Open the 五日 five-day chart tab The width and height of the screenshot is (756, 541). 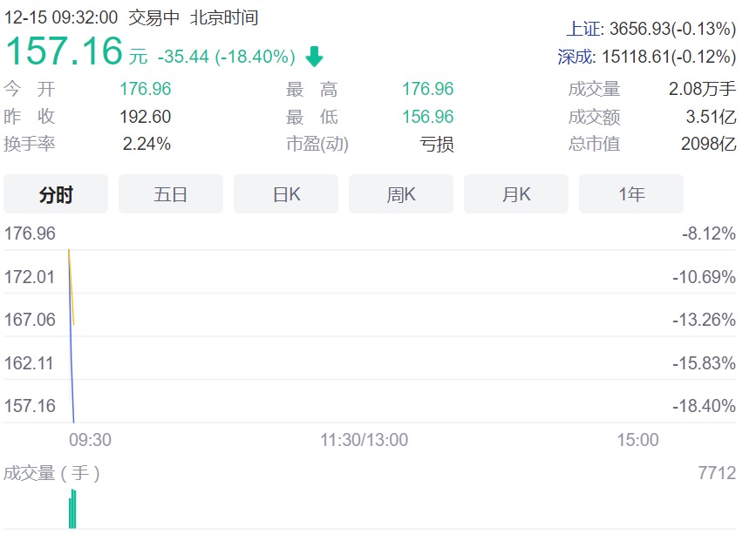pos(171,194)
